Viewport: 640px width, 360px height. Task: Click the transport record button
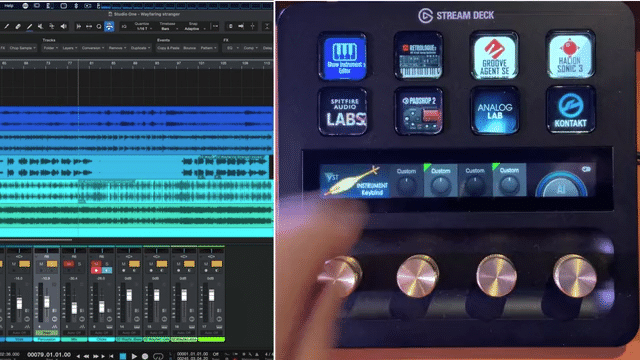tap(144, 356)
